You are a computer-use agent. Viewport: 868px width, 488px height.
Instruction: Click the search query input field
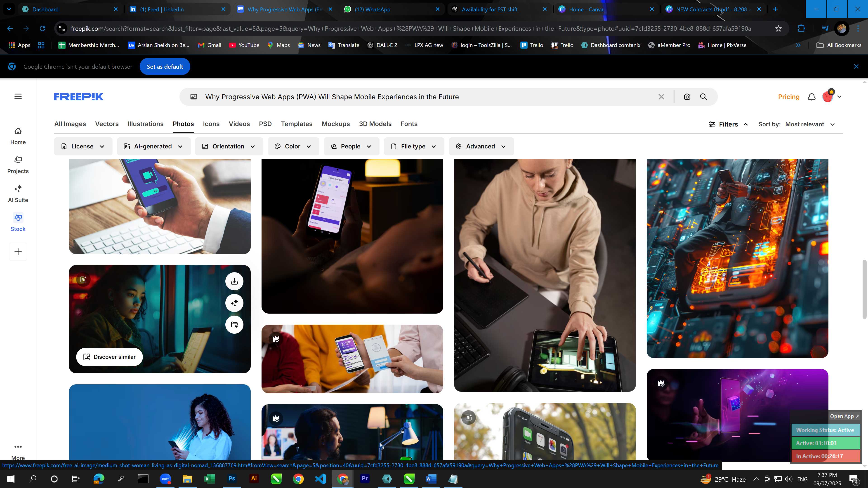(428, 97)
